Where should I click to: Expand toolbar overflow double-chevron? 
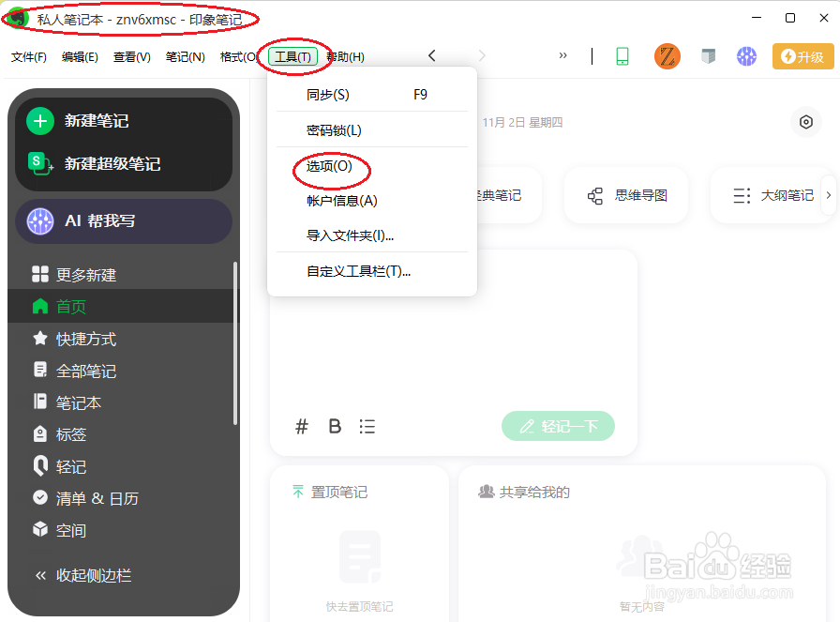click(x=562, y=55)
